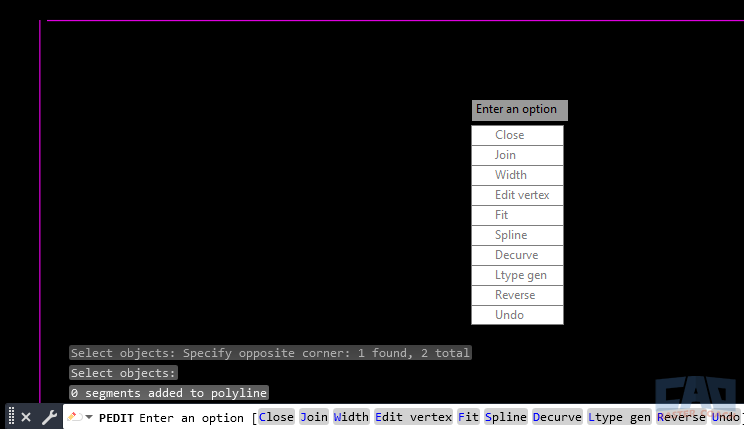
Task: Close the command line window with X icon
Action: click(x=26, y=417)
